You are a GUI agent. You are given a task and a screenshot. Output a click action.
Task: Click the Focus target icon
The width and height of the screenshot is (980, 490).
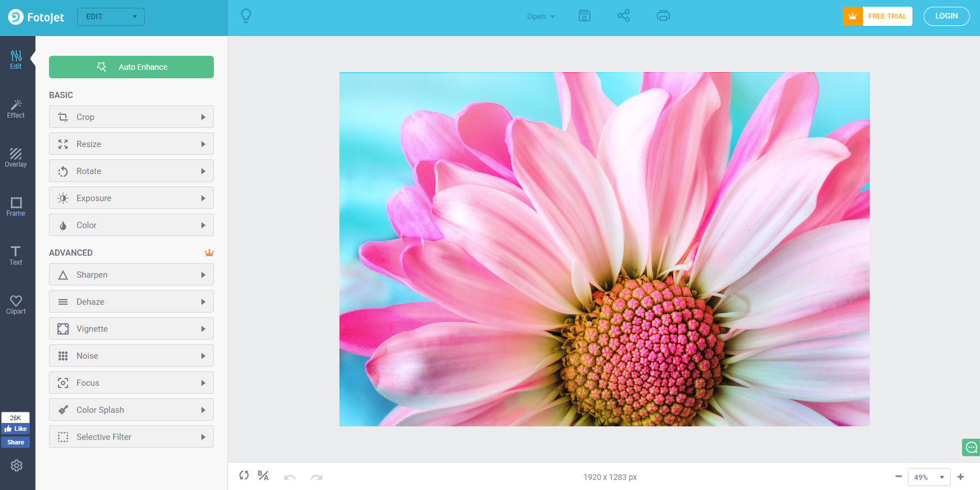pyautogui.click(x=63, y=383)
